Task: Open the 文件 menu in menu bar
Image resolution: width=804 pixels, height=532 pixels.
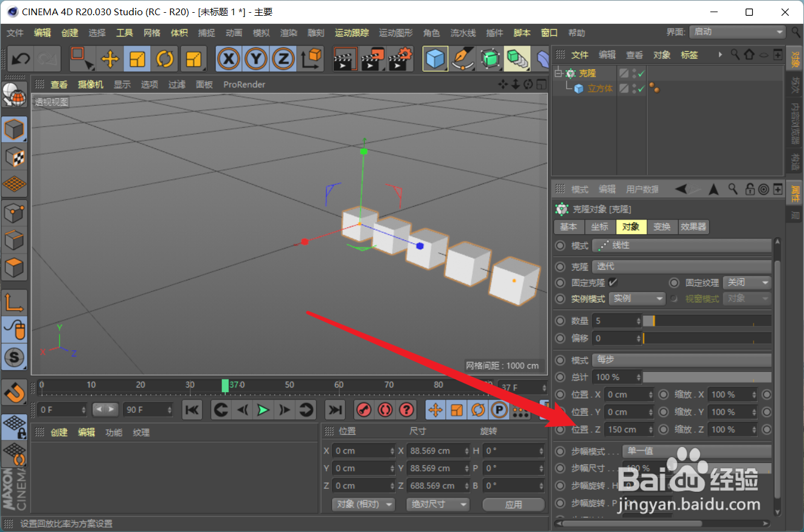Action: coord(15,33)
